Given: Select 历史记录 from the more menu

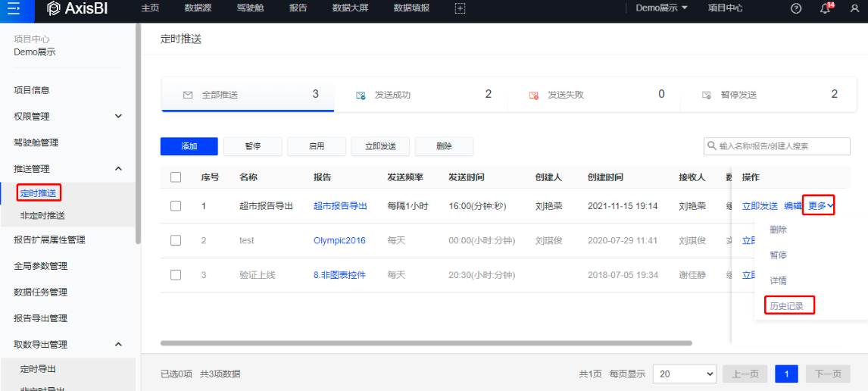Looking at the screenshot, I should coord(788,306).
